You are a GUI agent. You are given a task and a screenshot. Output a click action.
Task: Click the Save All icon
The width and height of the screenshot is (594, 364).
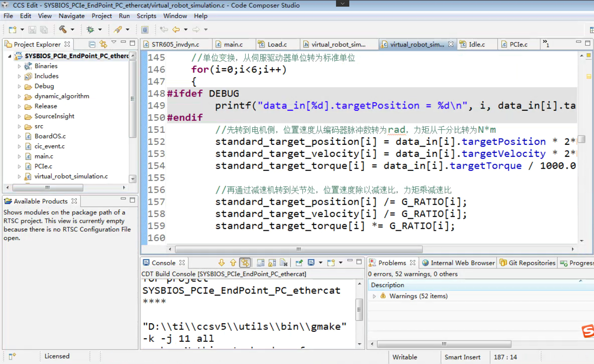pos(44,30)
